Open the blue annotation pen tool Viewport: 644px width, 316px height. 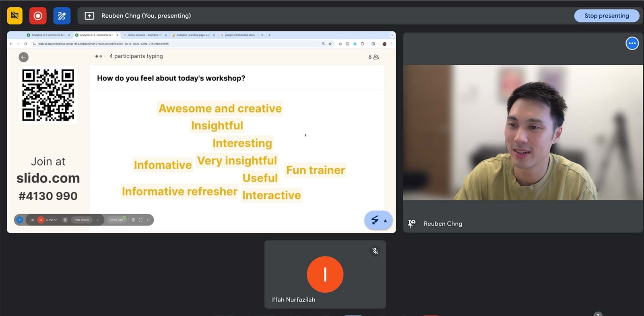coord(62,16)
